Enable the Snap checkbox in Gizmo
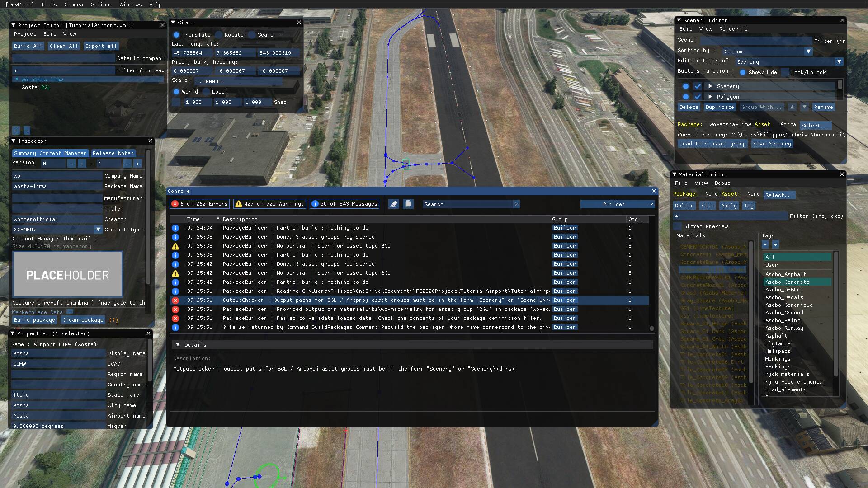Image resolution: width=868 pixels, height=488 pixels. (x=176, y=102)
